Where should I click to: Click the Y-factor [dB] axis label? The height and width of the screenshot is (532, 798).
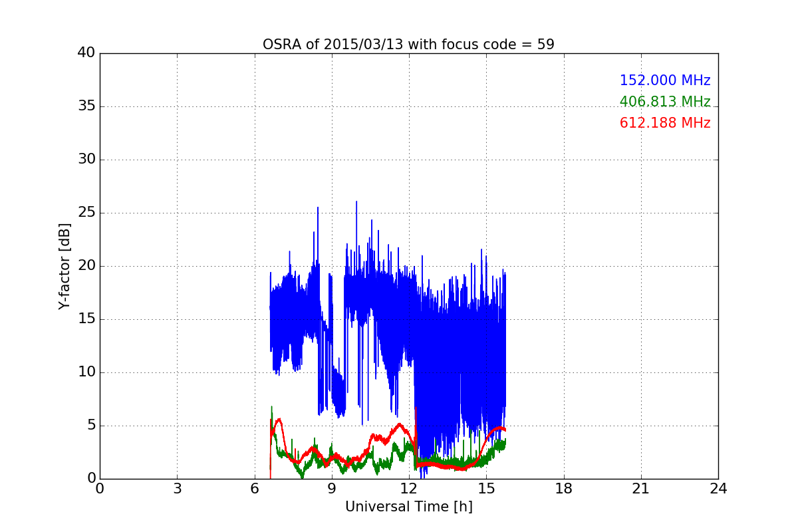pos(65,266)
